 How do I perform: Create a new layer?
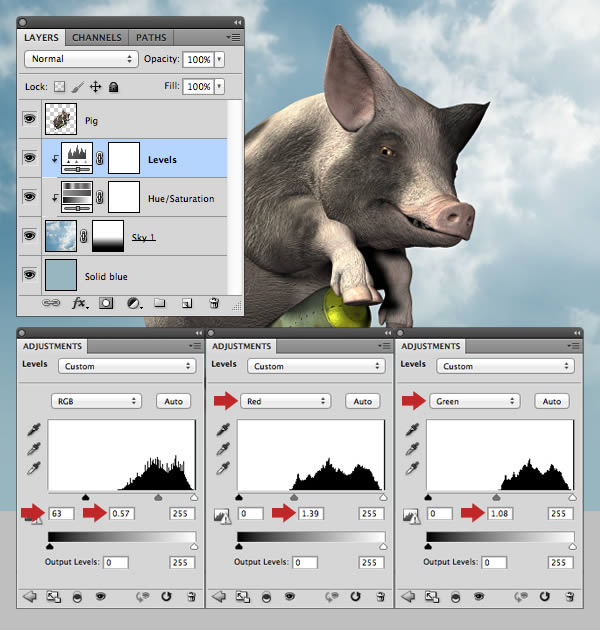[187, 303]
